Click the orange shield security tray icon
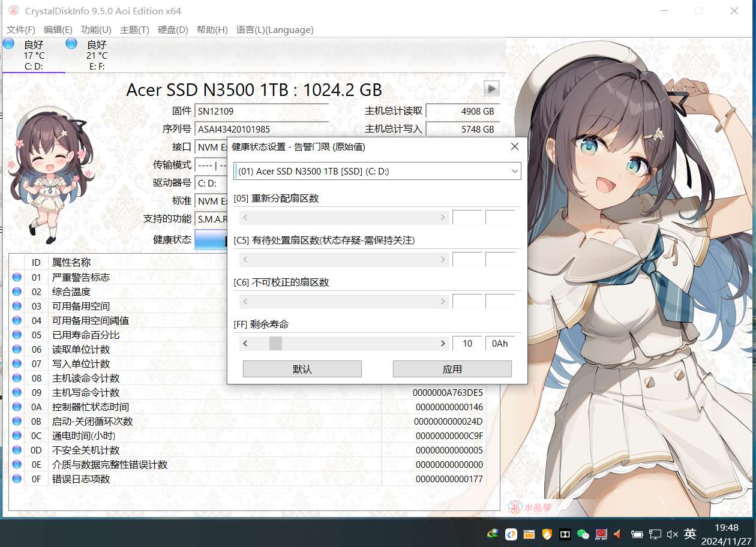This screenshot has height=547, width=756. click(x=547, y=534)
